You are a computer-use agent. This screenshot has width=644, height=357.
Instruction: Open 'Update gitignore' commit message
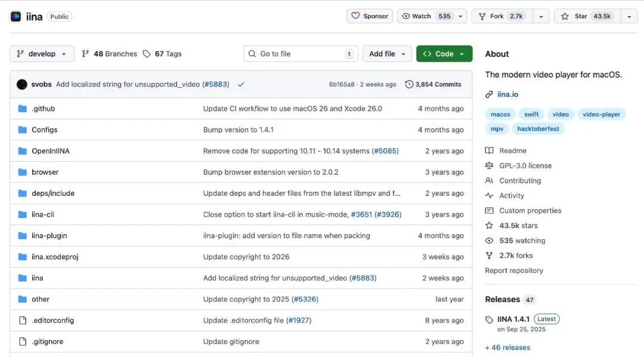[231, 341]
